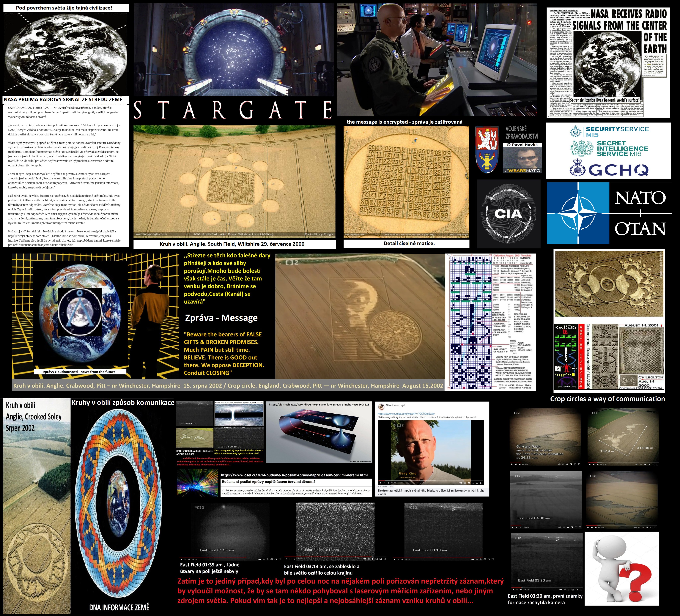The height and width of the screenshot is (616, 680).
Task: Click the #WEARENATO hashtag label
Action: tap(522, 171)
